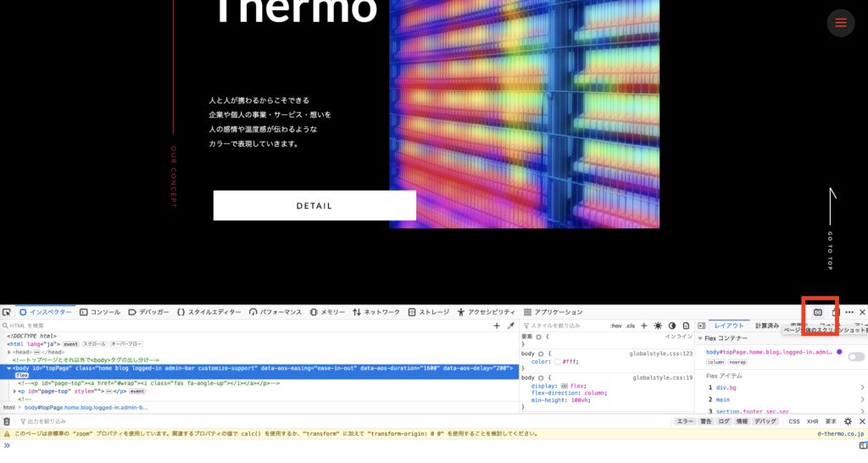Clear console output with trash icon
The height and width of the screenshot is (463, 868).
click(x=7, y=421)
